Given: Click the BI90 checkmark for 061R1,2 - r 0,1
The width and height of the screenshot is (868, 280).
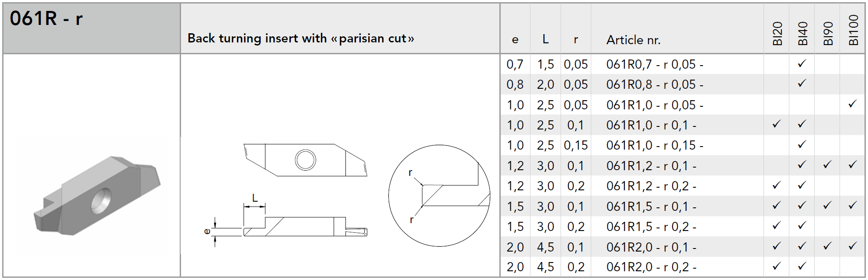Looking at the screenshot, I should (x=827, y=165).
